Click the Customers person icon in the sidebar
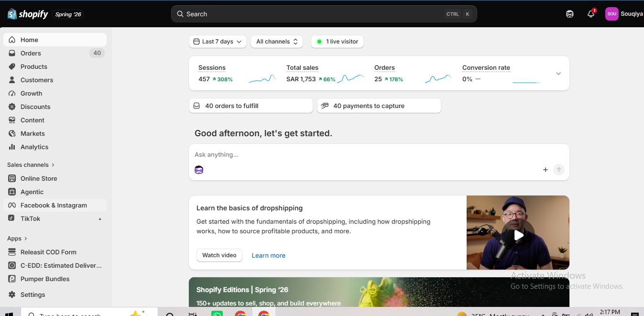644x316 pixels. (12, 80)
